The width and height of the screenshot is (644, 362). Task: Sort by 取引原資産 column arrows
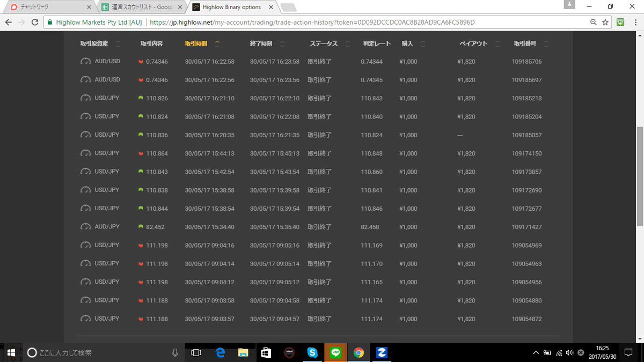[118, 44]
